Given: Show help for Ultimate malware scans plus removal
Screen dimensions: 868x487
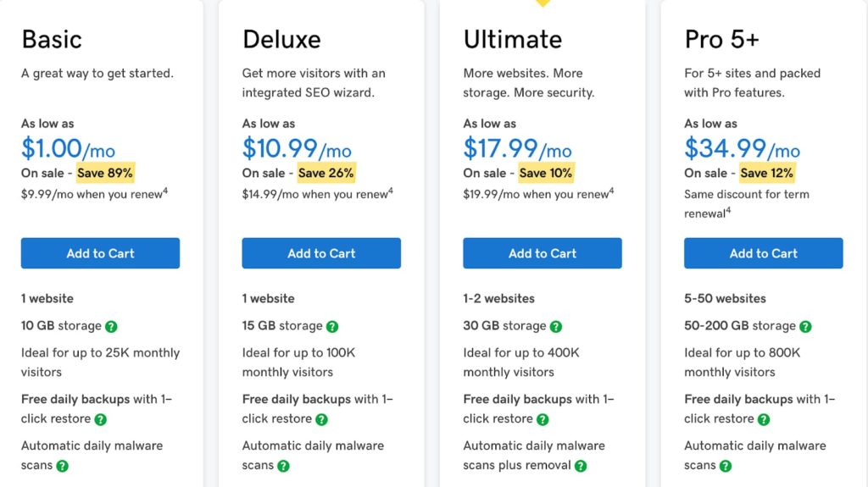Looking at the screenshot, I should pos(580,466).
